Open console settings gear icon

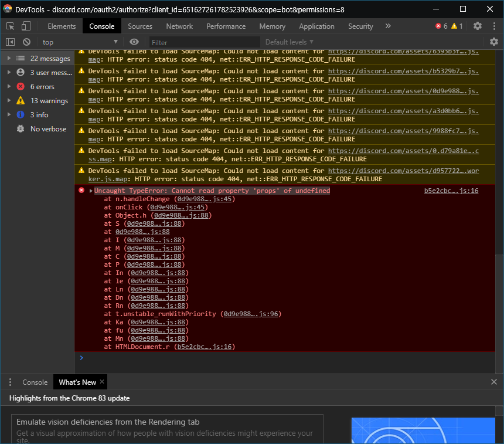[x=493, y=42]
